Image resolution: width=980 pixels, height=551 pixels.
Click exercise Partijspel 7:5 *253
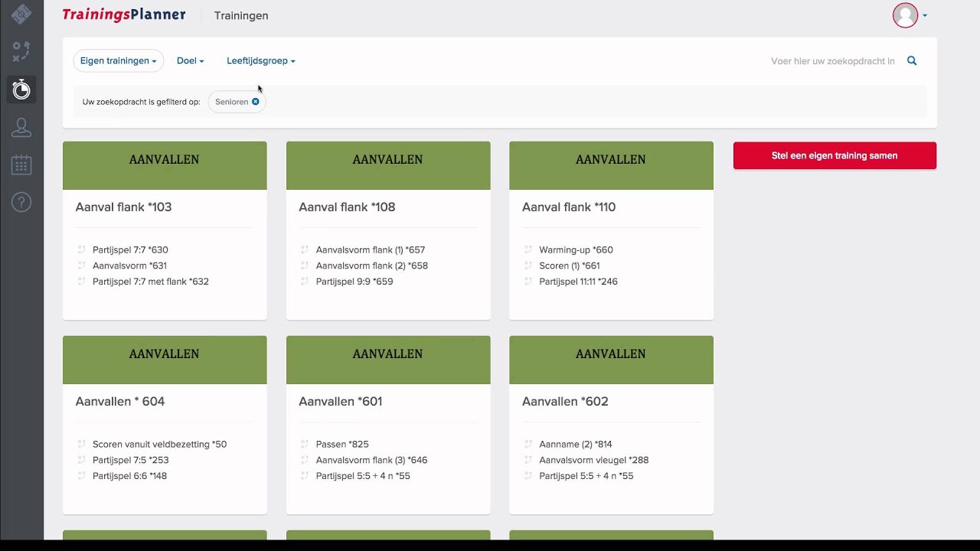click(x=131, y=461)
